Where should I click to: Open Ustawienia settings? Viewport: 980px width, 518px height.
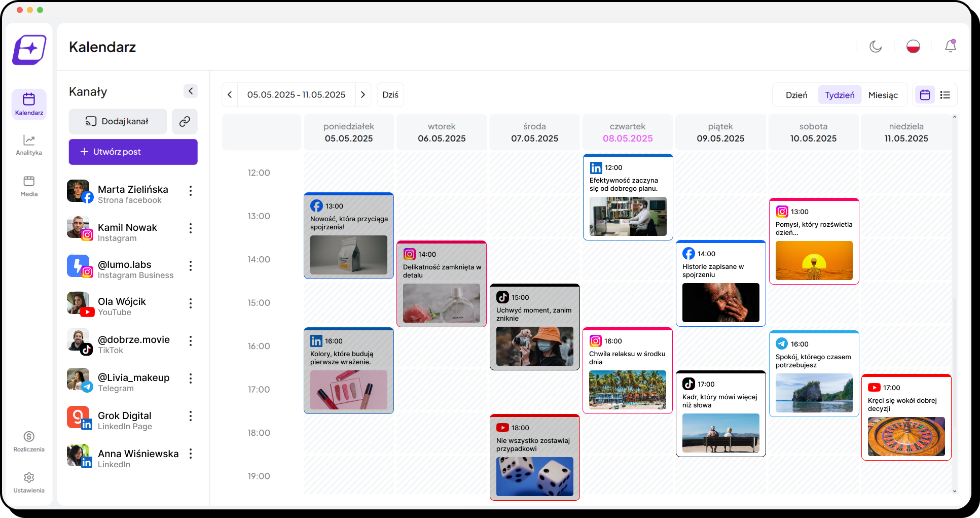[29, 482]
